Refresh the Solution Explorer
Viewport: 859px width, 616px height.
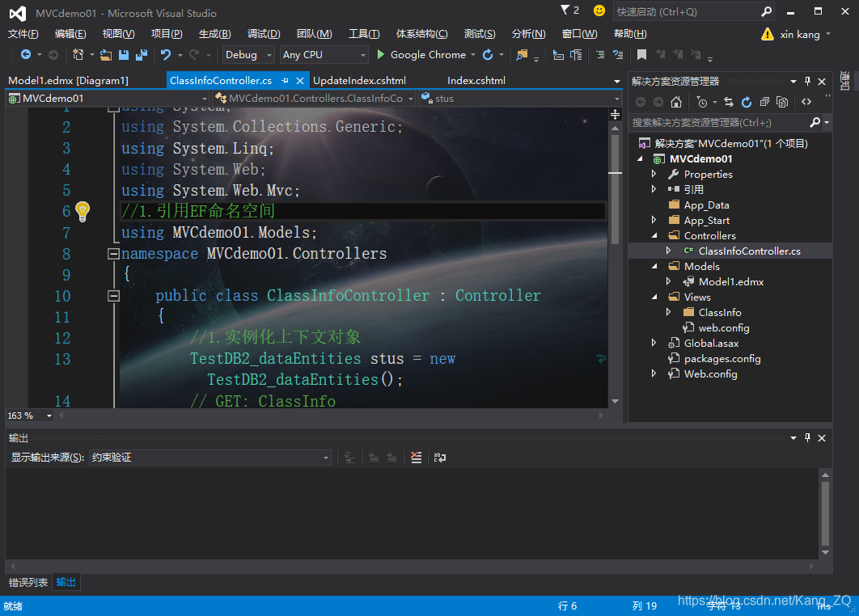click(746, 102)
